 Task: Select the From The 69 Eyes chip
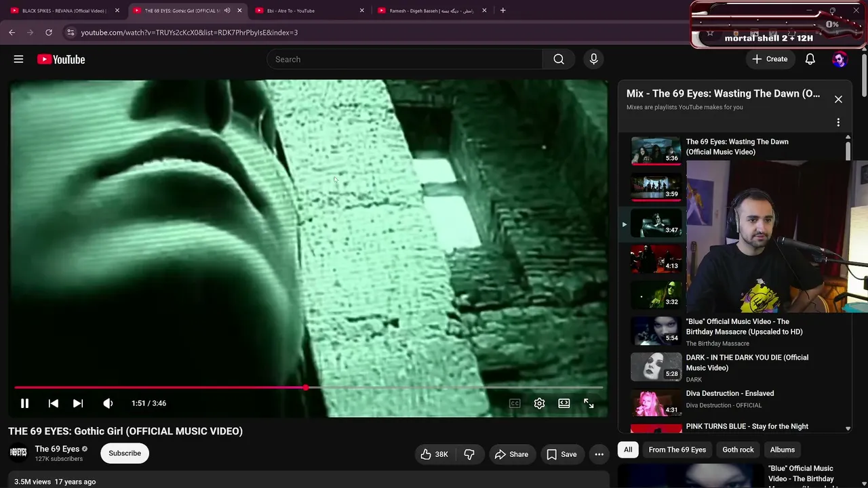coord(677,449)
